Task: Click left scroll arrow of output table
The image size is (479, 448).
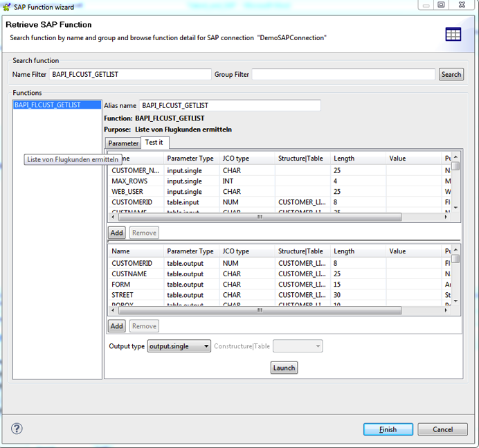Action: [x=113, y=310]
